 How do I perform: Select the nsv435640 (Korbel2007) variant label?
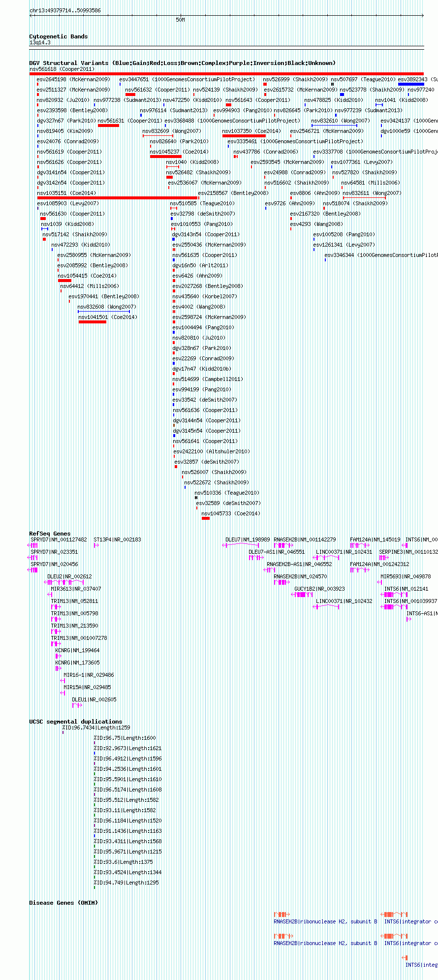coord(205,297)
